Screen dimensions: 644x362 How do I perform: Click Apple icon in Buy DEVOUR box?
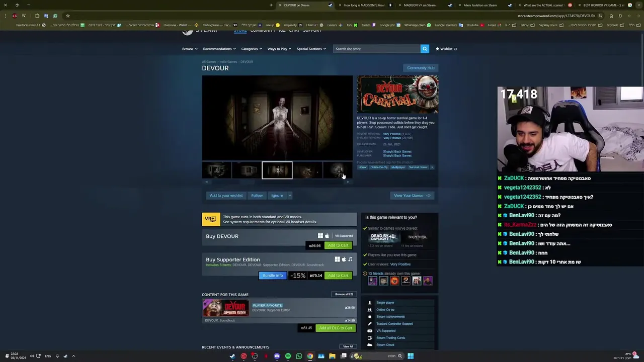pos(327,236)
